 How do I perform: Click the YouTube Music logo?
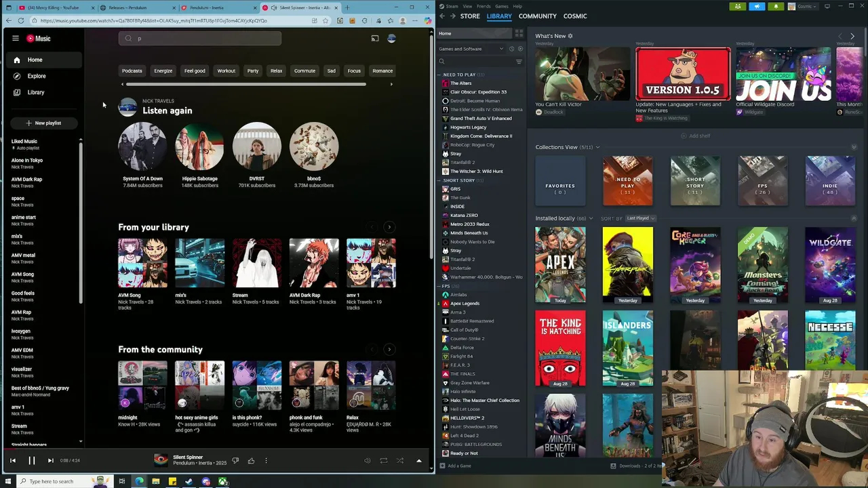click(x=39, y=39)
